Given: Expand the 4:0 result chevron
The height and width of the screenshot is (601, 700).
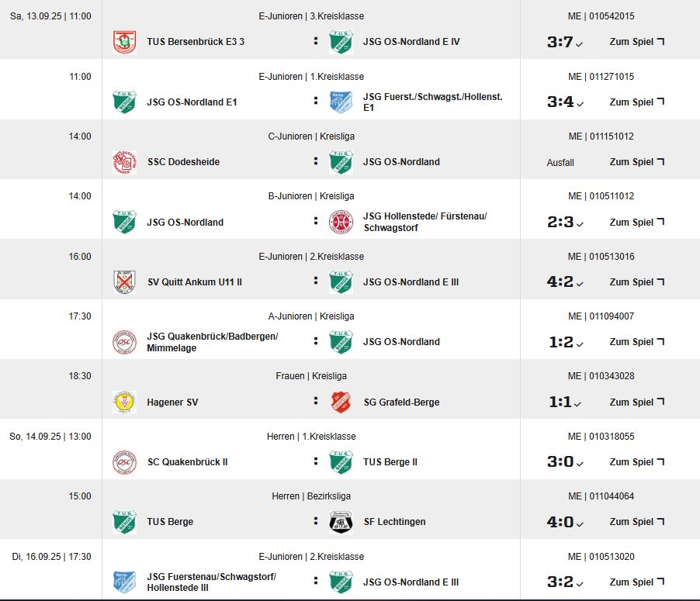Looking at the screenshot, I should click(x=580, y=524).
